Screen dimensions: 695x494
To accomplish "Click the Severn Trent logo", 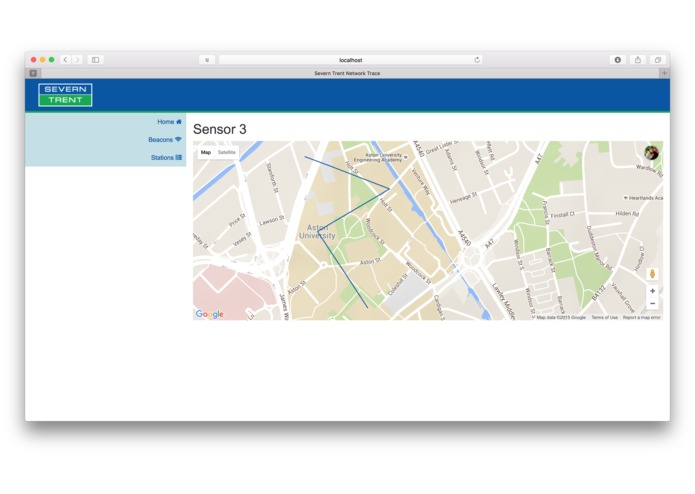I will [x=65, y=95].
